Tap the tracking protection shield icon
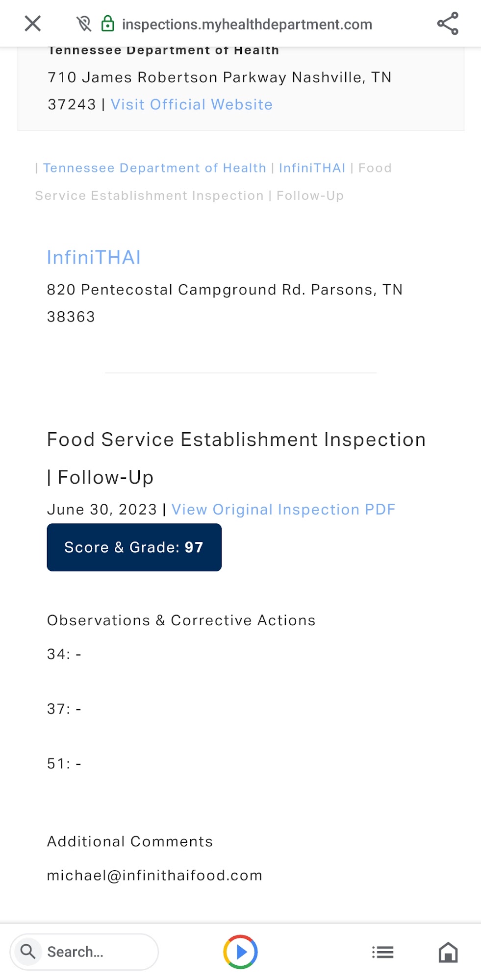The height and width of the screenshot is (980, 481). coord(84,24)
